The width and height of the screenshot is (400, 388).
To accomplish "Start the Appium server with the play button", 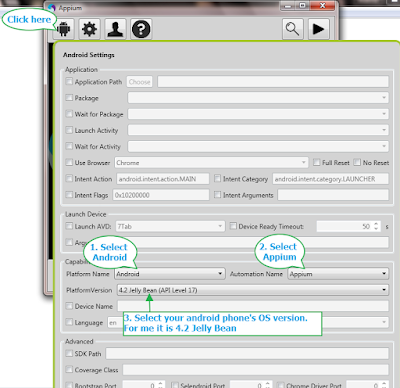I will click(x=318, y=29).
